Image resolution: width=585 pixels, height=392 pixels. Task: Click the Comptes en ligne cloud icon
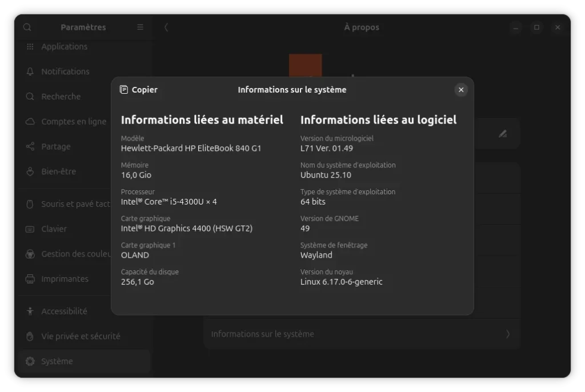click(x=30, y=122)
